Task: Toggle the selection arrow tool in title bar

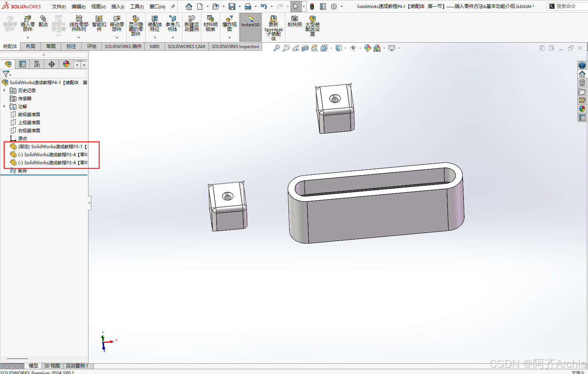Action: point(296,7)
